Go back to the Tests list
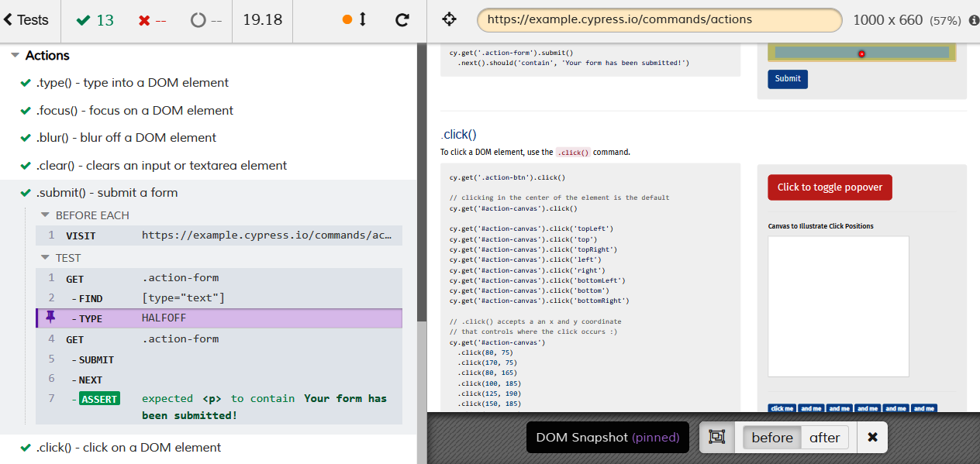 click(26, 20)
